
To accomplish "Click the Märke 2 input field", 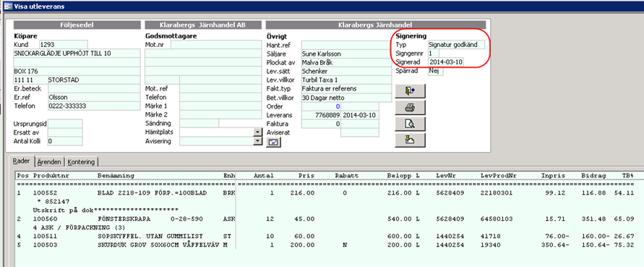I will [220, 115].
